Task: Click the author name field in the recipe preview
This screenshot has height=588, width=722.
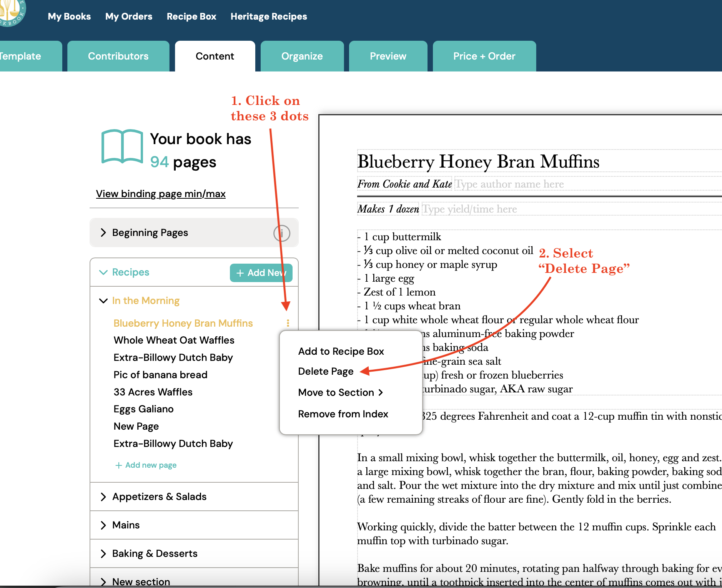Action: tap(509, 184)
